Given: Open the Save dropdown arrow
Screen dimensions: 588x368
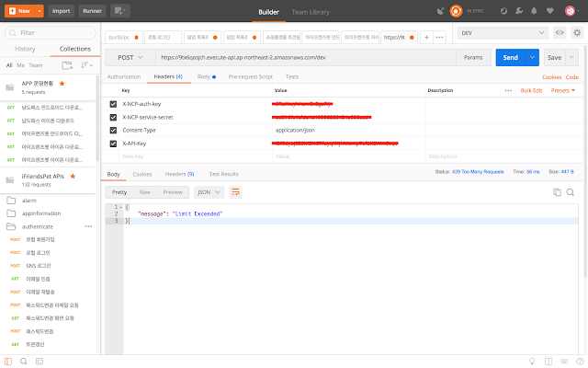Looking at the screenshot, I should click(x=571, y=57).
